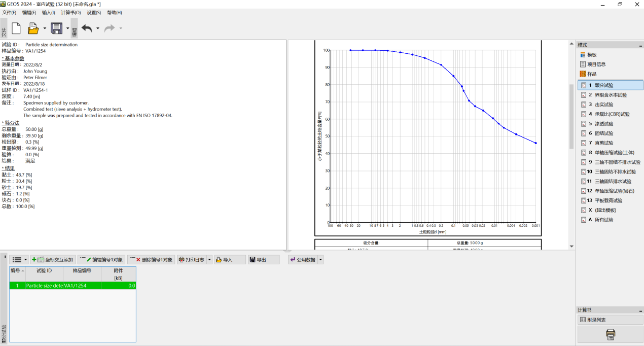644x346 pixels.
Task: Select mode 12 单轴压缩试验(岩石)
Action: 611,191
